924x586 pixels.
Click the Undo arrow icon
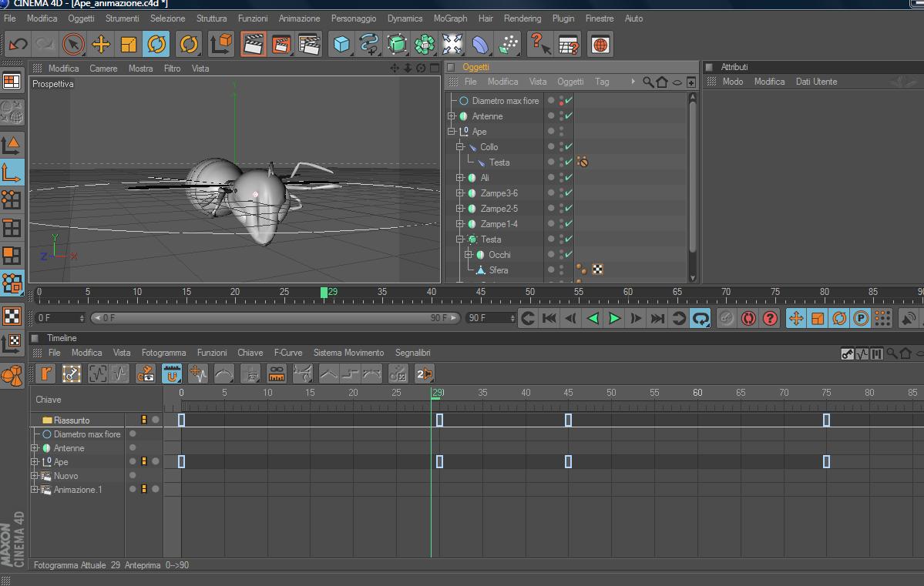pos(18,45)
